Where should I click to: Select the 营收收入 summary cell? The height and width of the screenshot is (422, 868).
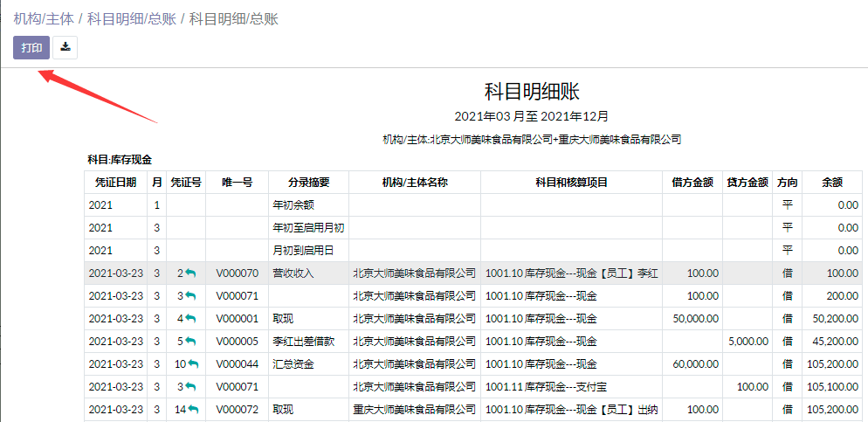(x=309, y=273)
